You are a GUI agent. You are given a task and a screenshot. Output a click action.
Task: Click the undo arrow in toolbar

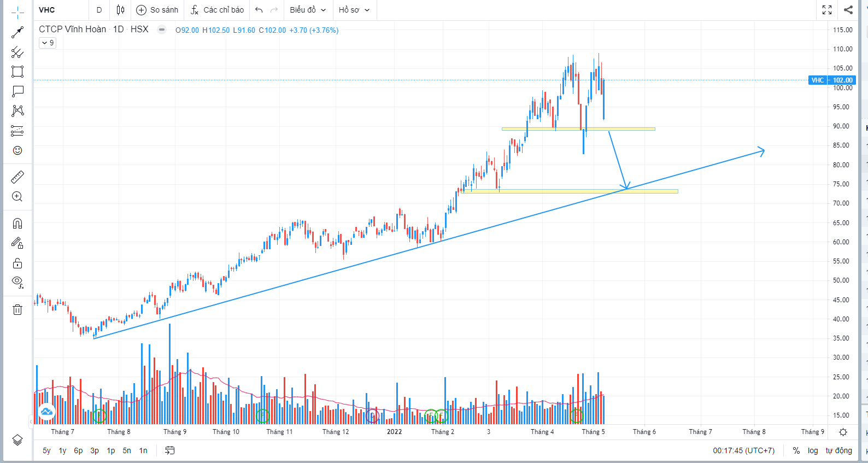pos(259,10)
